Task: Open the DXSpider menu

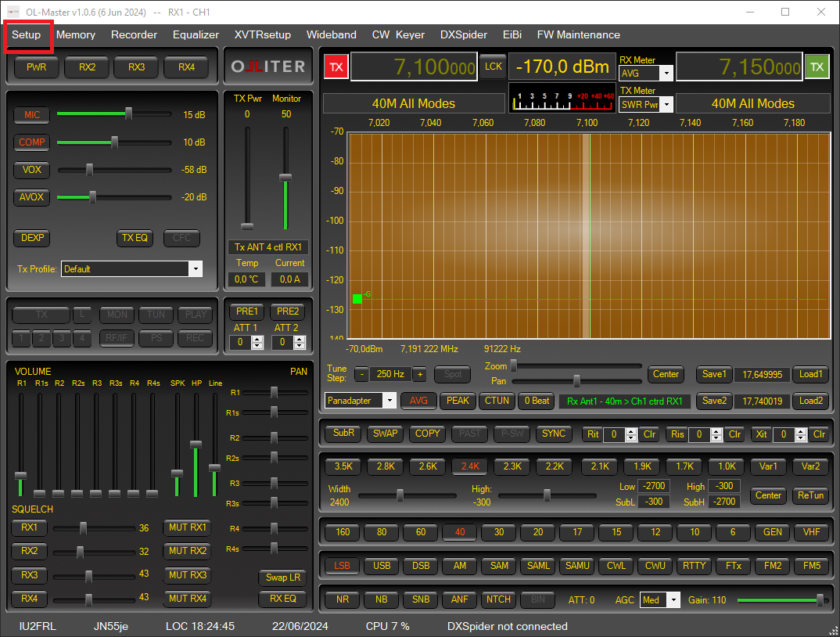Action: (x=463, y=34)
